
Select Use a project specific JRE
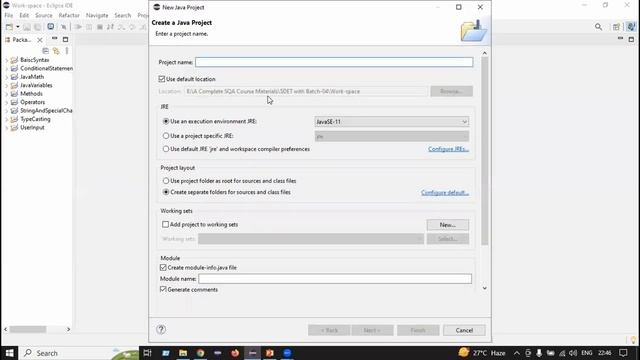point(166,136)
